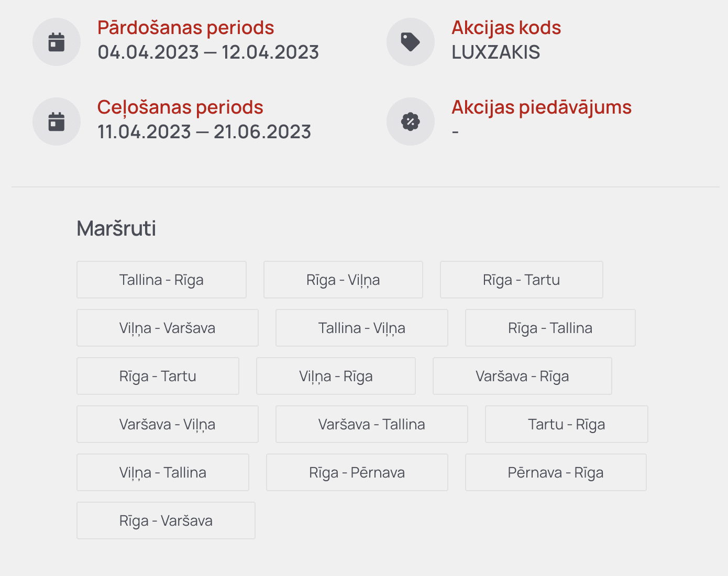Pick the Varšava - Rīga route

coord(522,376)
